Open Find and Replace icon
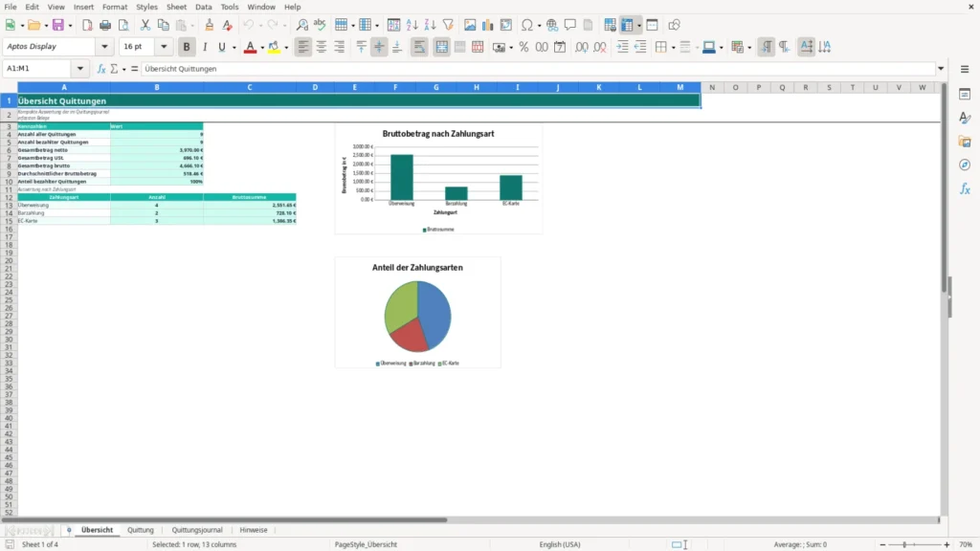 point(301,25)
